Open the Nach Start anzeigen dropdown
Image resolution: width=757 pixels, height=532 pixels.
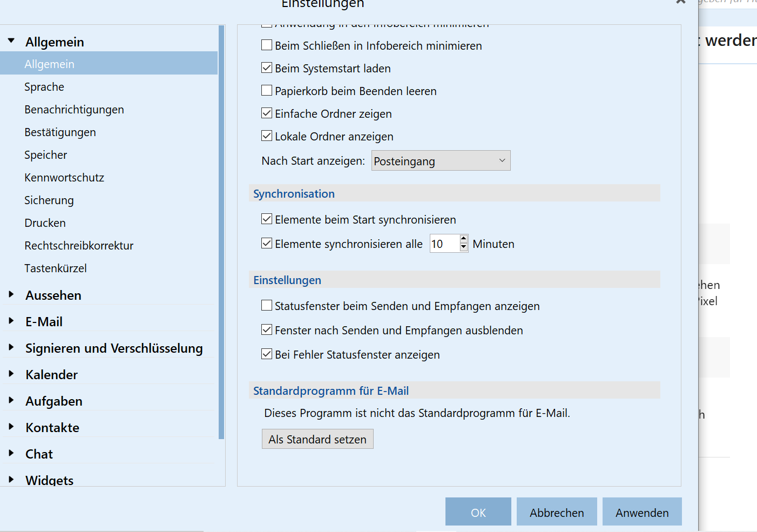click(441, 161)
